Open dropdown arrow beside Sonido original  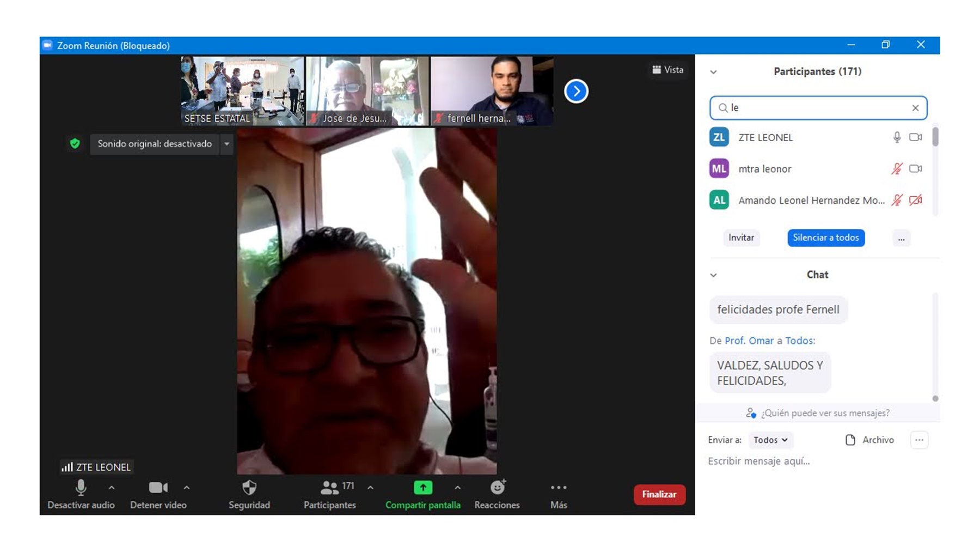click(227, 144)
